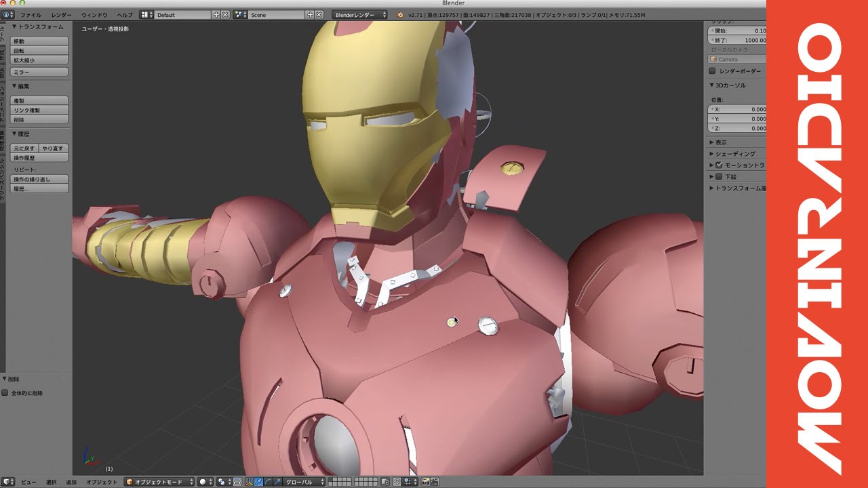Open the ヘルプ menu
868x488 pixels.
[125, 14]
